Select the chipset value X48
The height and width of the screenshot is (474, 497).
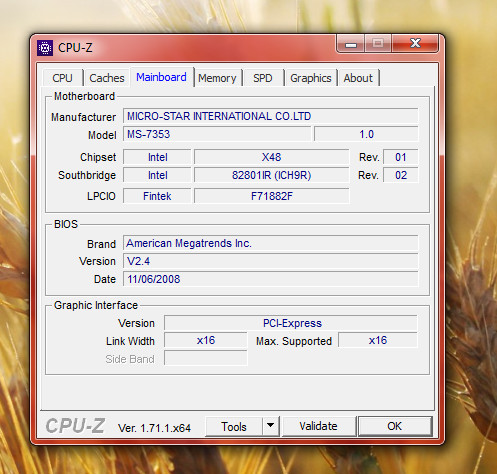pyautogui.click(x=271, y=157)
